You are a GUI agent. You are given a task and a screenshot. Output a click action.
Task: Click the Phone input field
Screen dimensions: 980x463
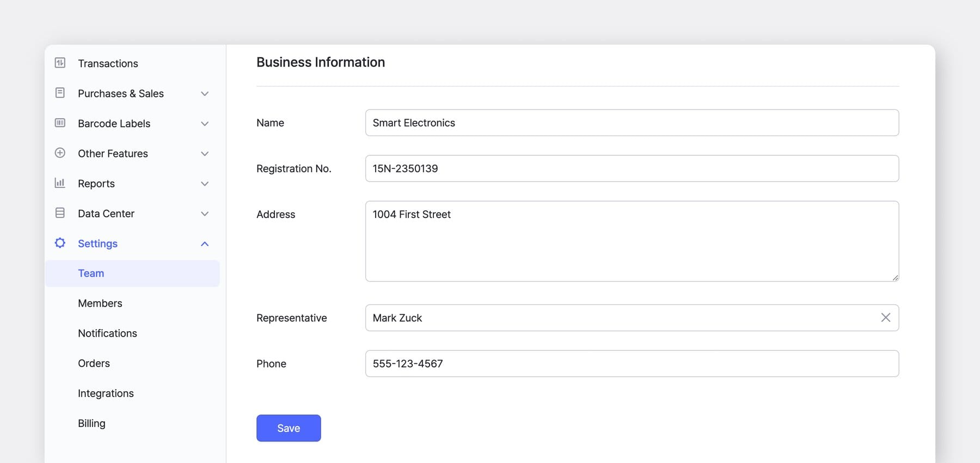[x=632, y=363]
